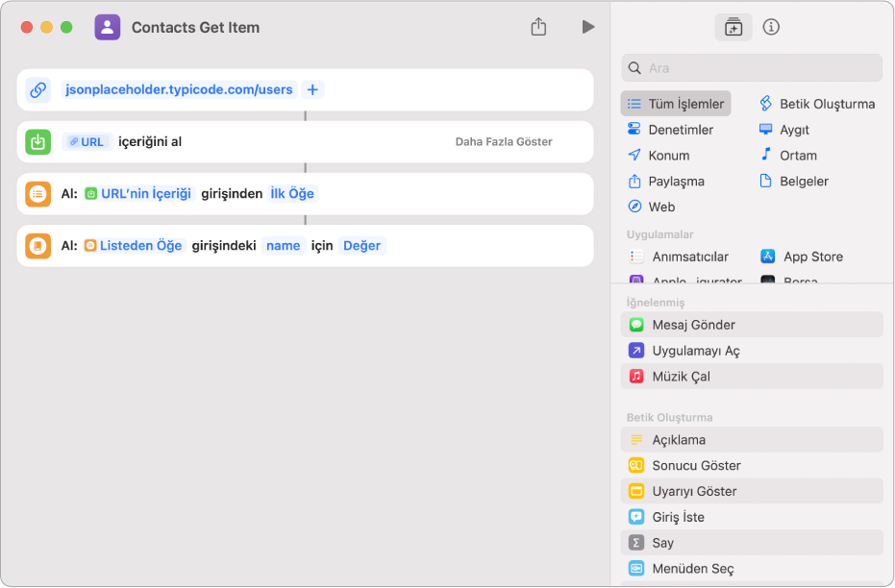Add Açıklama action
The height and width of the screenshot is (588, 895).
(752, 440)
